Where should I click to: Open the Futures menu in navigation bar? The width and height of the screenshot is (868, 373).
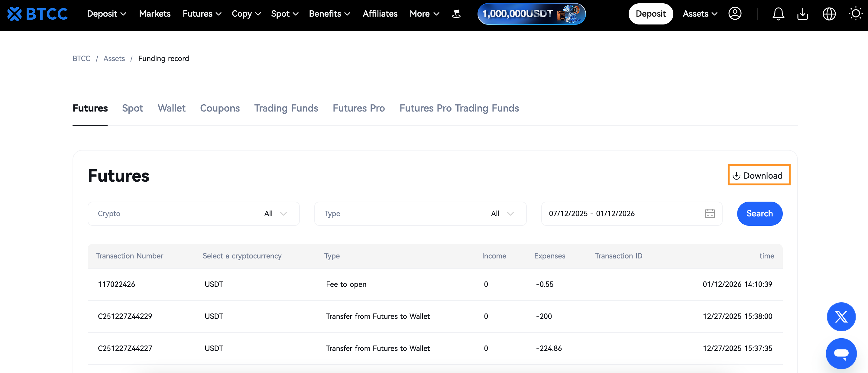(x=202, y=14)
